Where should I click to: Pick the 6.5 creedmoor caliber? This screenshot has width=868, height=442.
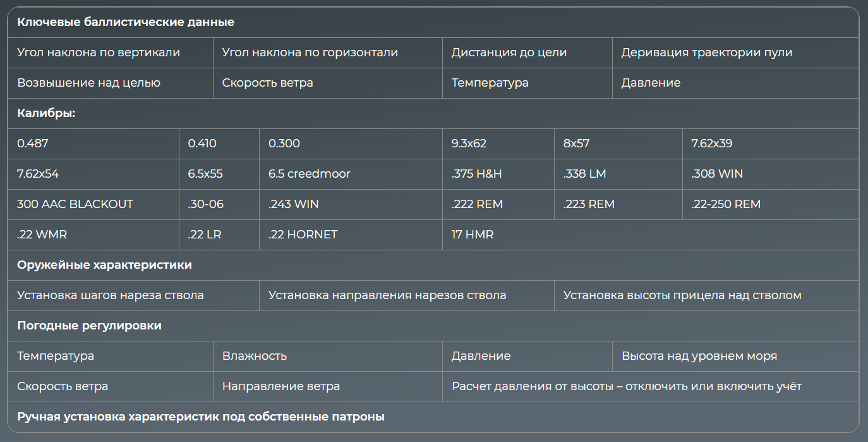[309, 174]
